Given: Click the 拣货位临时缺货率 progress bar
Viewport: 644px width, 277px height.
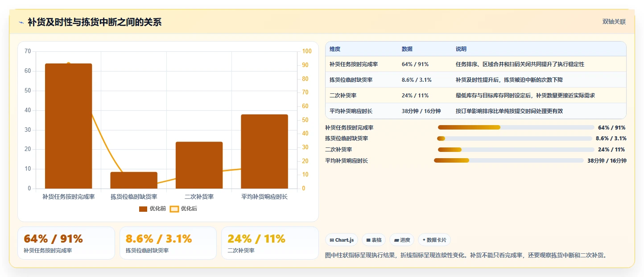Looking at the screenshot, I should 514,138.
